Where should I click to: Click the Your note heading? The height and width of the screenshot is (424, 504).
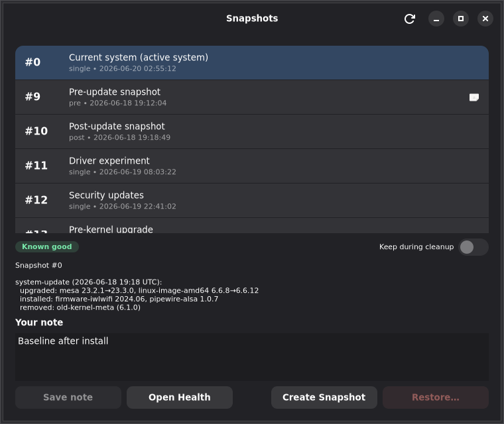39,322
